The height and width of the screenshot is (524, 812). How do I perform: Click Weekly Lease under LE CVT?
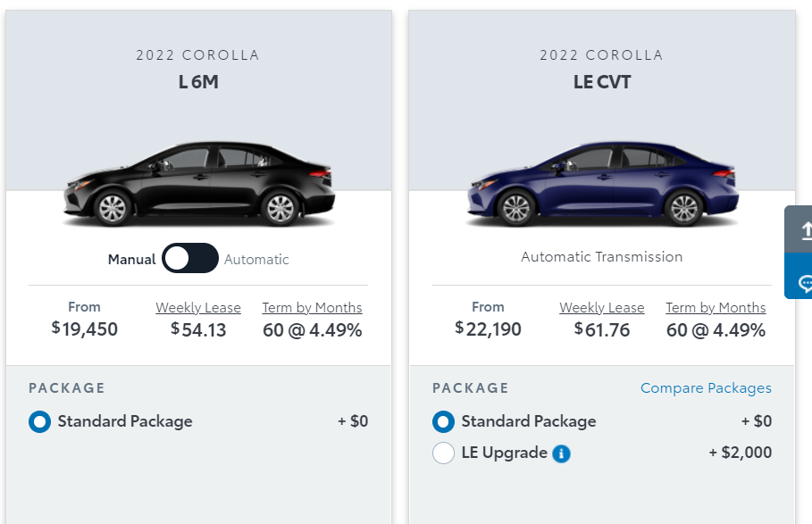tap(601, 308)
